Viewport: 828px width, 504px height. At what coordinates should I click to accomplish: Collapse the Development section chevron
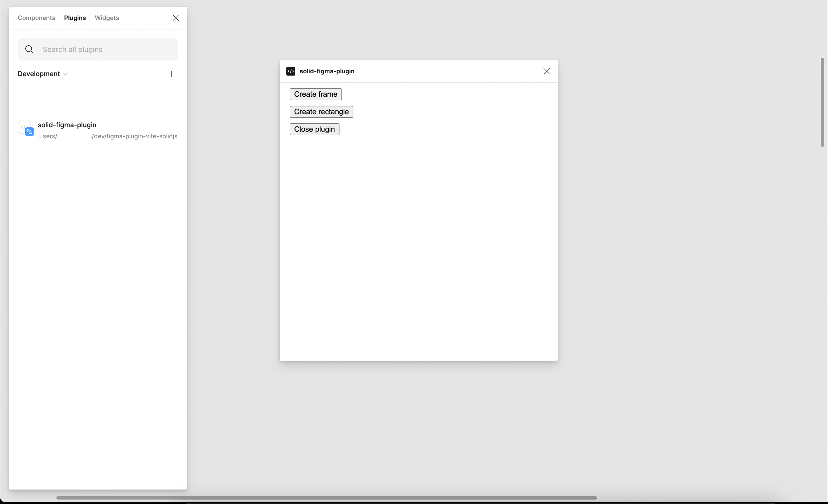click(x=65, y=74)
